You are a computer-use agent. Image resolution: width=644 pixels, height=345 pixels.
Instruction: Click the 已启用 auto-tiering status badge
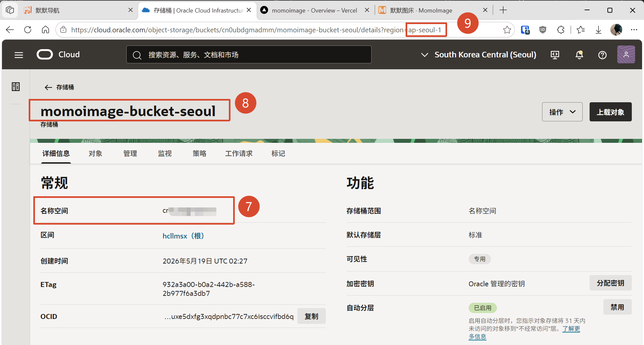pos(483,308)
